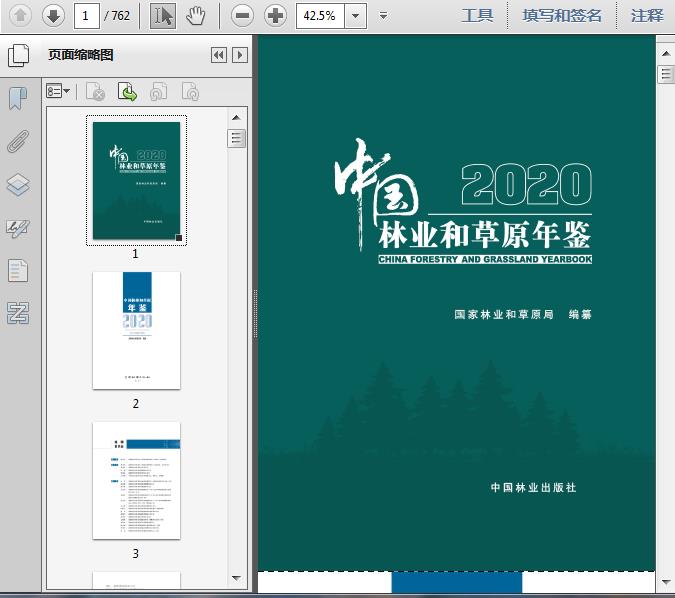
Task: Open the zoom level dropdown arrow
Action: pos(356,16)
